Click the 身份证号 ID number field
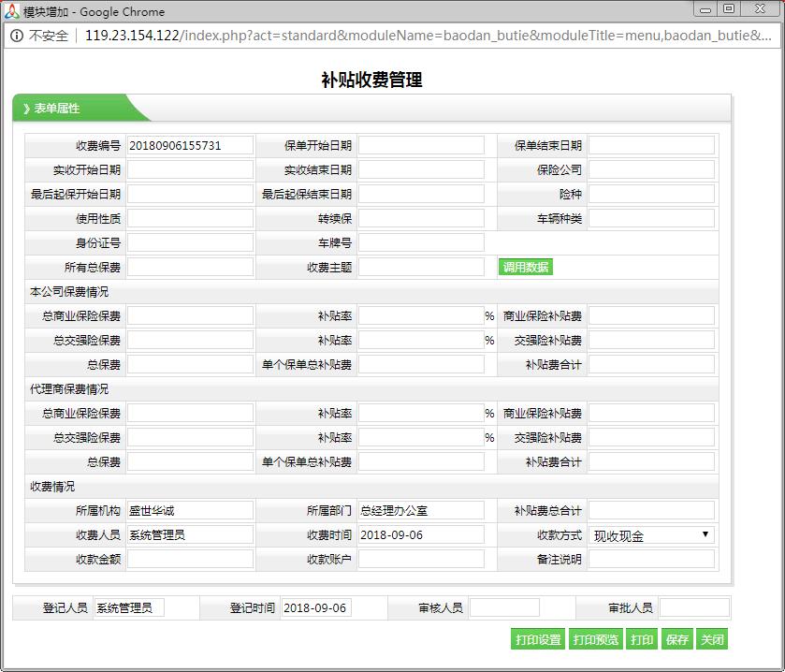This screenshot has width=785, height=672. (x=191, y=242)
